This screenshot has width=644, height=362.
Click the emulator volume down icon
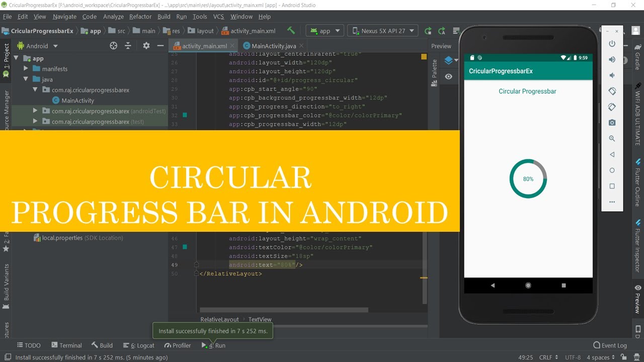click(x=612, y=75)
